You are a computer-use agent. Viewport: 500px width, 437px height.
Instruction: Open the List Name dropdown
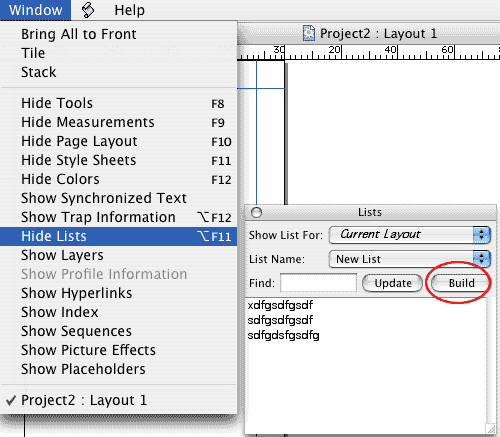[x=410, y=259]
